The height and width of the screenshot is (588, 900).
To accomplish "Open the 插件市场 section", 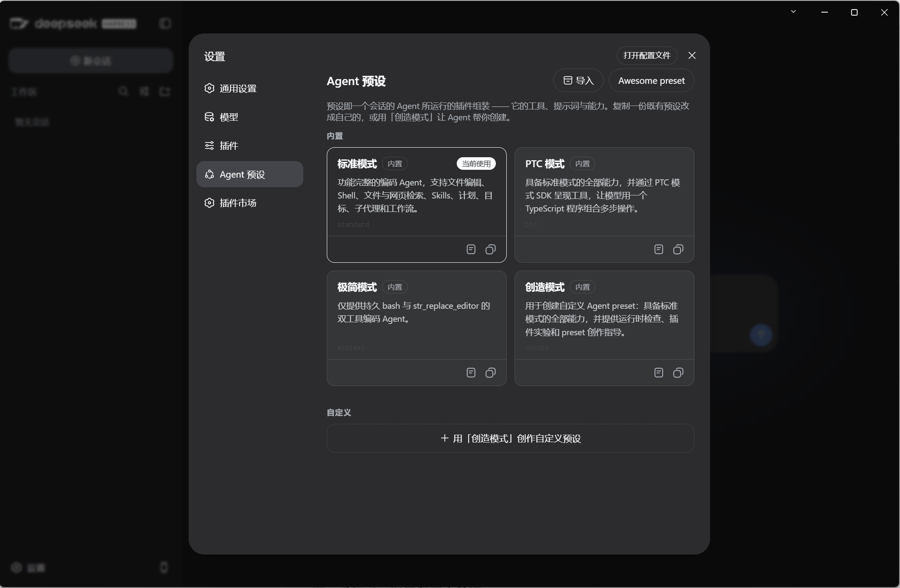I will point(249,203).
